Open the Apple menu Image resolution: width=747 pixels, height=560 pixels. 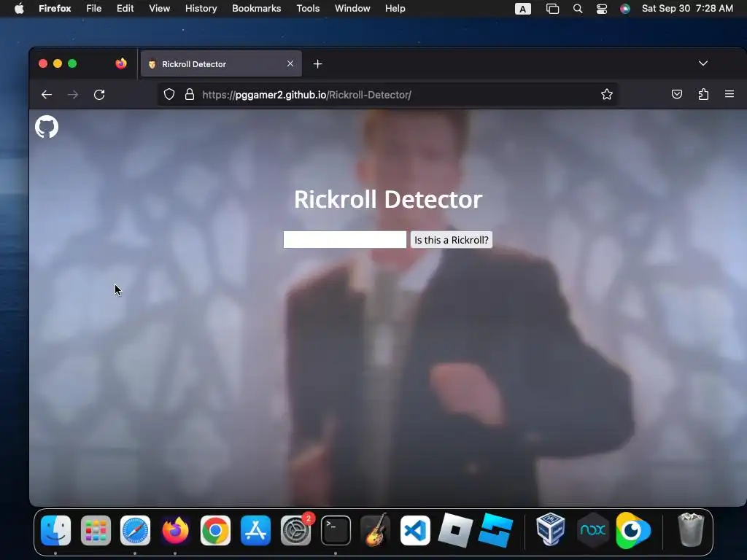coord(19,9)
